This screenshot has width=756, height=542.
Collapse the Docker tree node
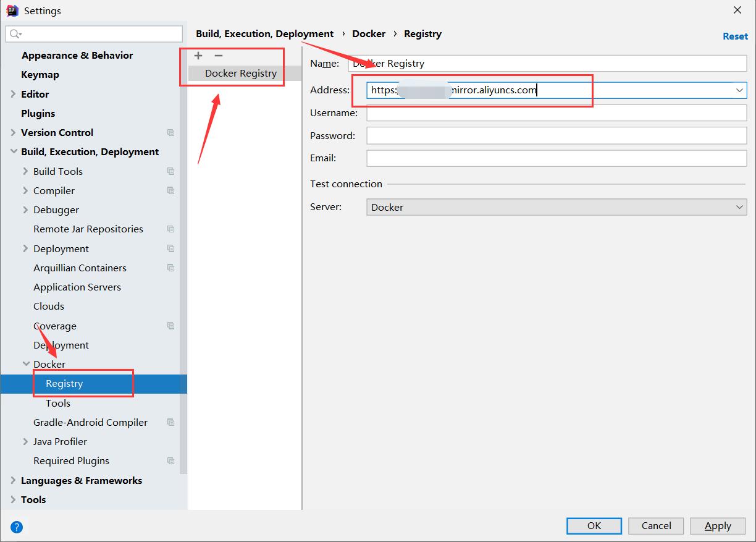click(x=26, y=364)
